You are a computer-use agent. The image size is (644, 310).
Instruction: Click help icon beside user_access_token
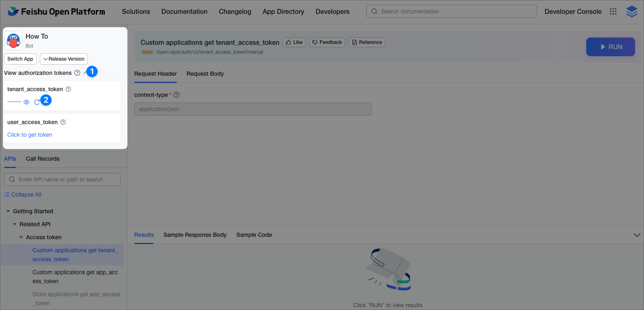pos(63,122)
